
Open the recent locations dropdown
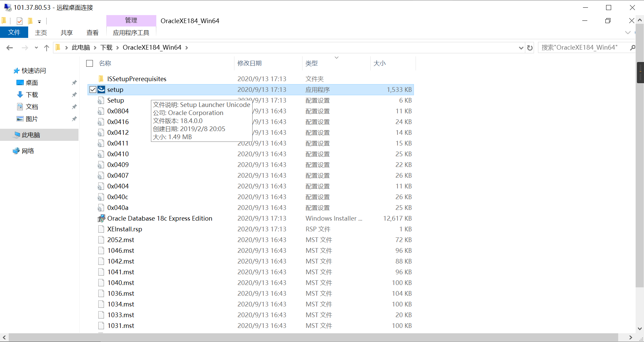point(36,48)
